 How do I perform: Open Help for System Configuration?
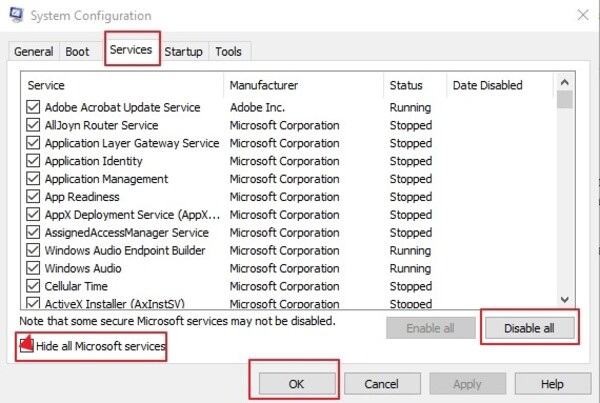pos(552,384)
